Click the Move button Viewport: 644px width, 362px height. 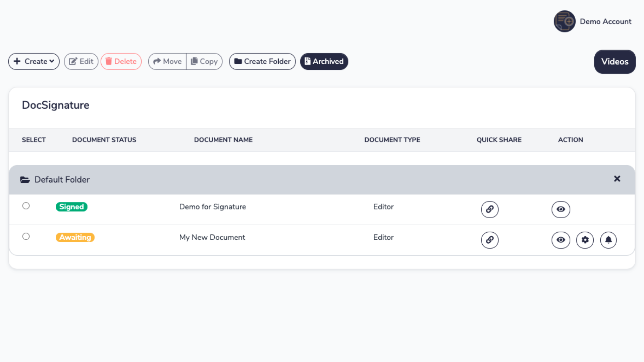pos(167,61)
